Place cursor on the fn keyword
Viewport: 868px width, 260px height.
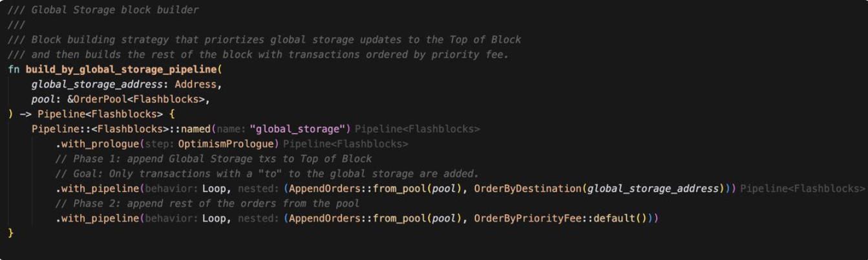click(14, 69)
